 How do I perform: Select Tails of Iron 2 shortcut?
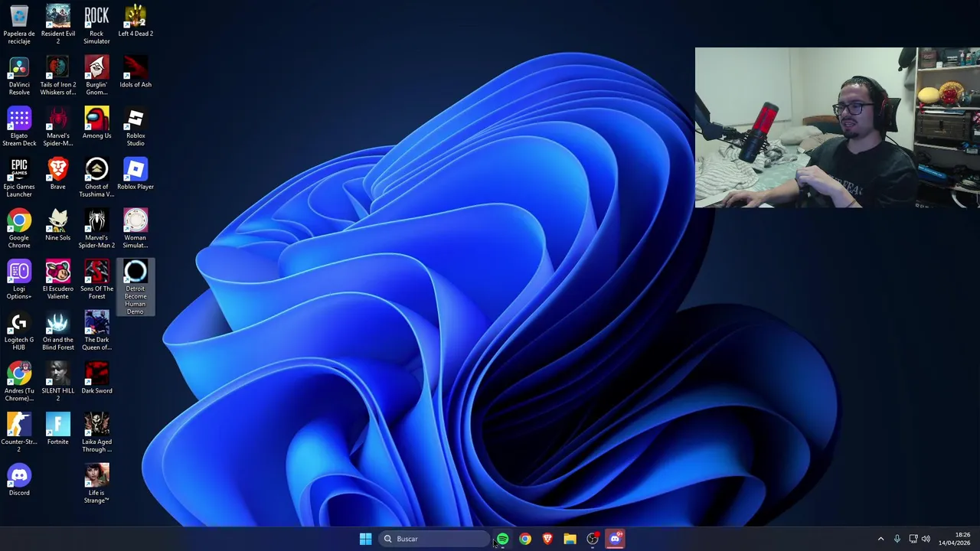(x=58, y=75)
